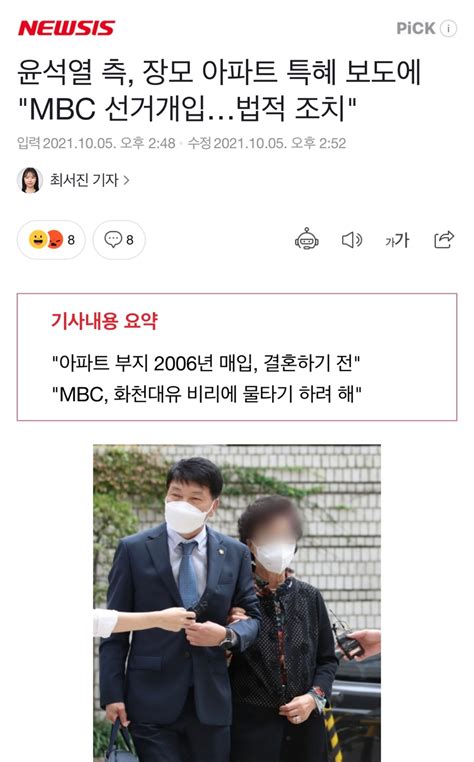
Task: Open the article photo of masked people
Action: pyautogui.click(x=237, y=603)
